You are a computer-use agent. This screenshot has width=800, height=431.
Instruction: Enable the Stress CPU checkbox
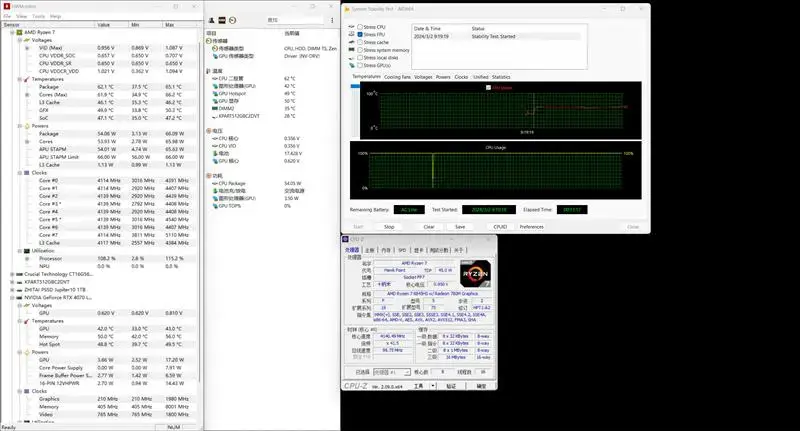click(360, 27)
